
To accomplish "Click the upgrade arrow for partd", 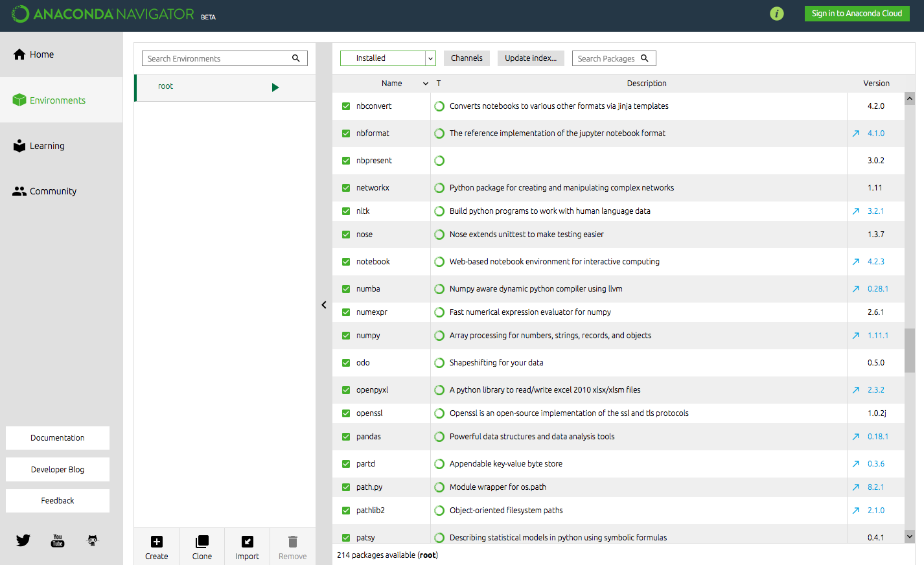I will pyautogui.click(x=856, y=464).
